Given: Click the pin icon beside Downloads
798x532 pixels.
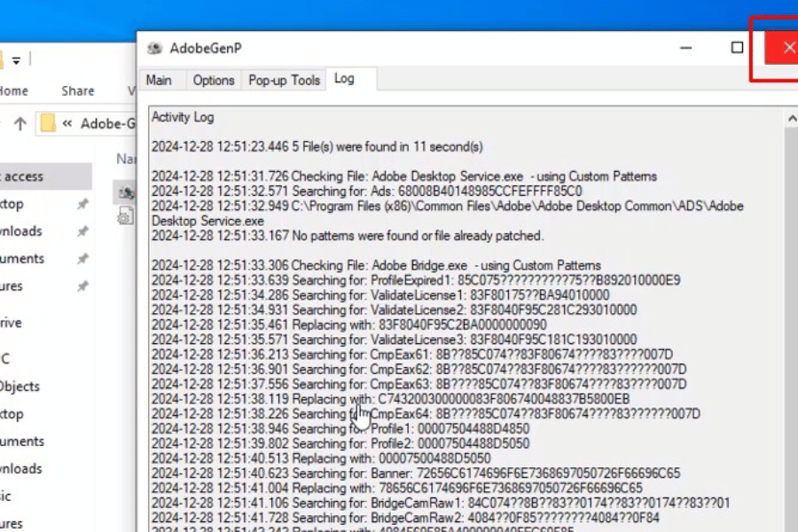Looking at the screenshot, I should pos(82,231).
